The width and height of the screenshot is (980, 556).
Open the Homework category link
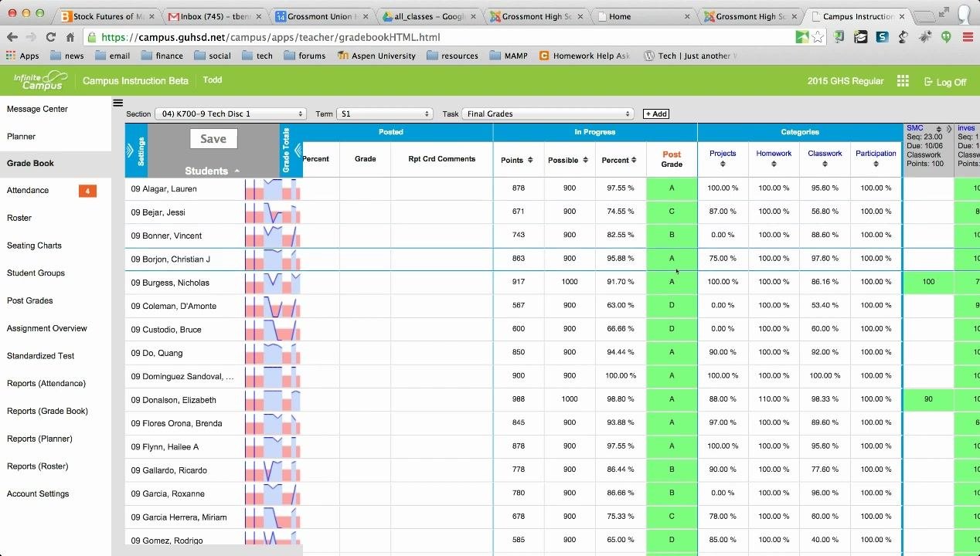pos(774,153)
